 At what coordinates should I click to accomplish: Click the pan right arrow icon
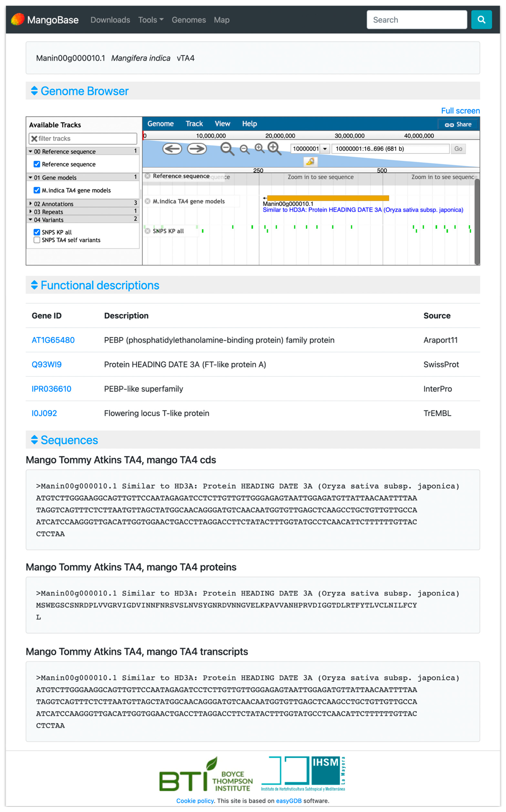tap(196, 149)
